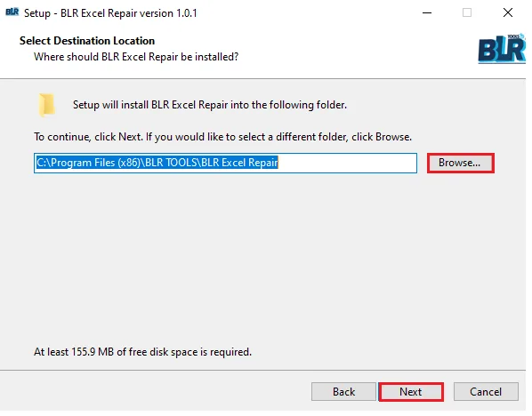Go to previous step with Back
The width and height of the screenshot is (532, 416).
[343, 392]
